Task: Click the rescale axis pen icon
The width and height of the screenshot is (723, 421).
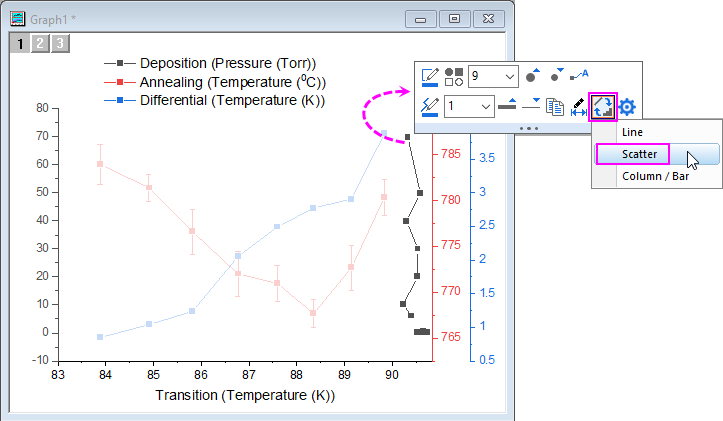Action: 579,107
